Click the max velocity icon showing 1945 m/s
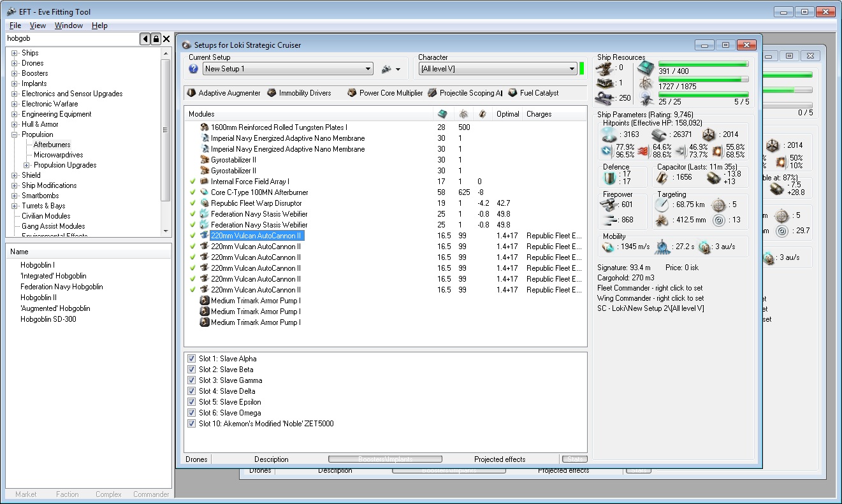Image resolution: width=842 pixels, height=504 pixels. coord(609,247)
